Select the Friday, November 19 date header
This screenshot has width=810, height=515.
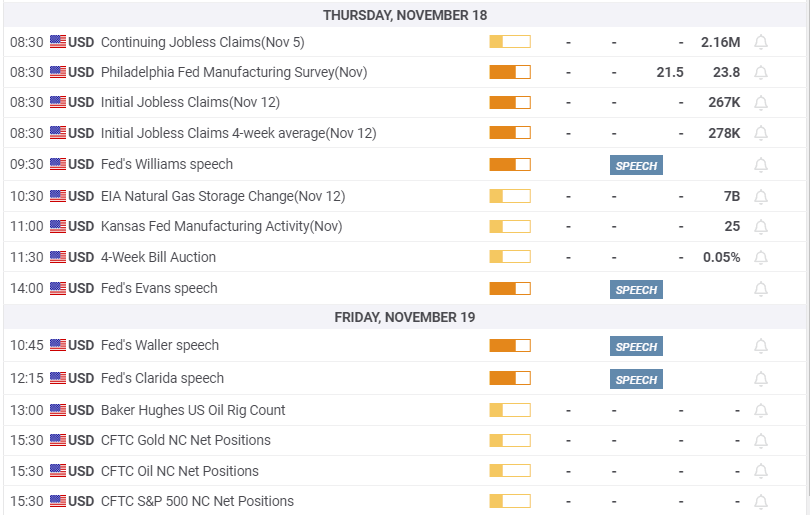pyautogui.click(x=405, y=317)
